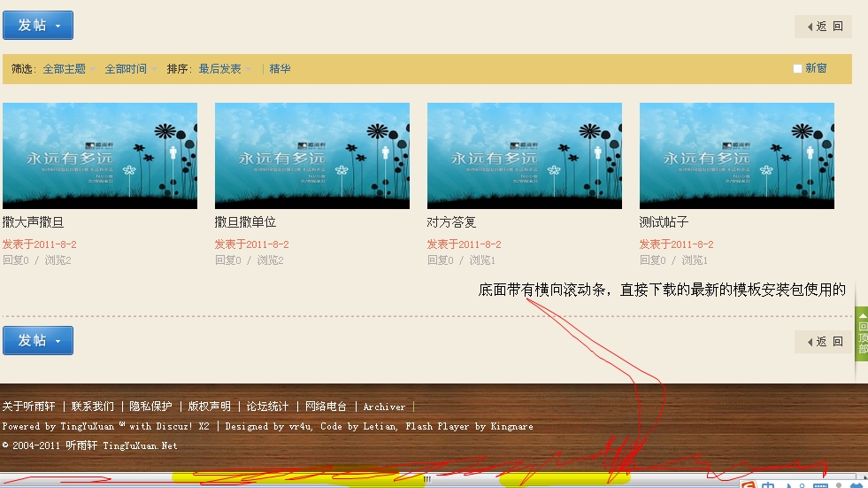Open the 最后发表 sort dropdown
868x488 pixels.
tap(224, 69)
